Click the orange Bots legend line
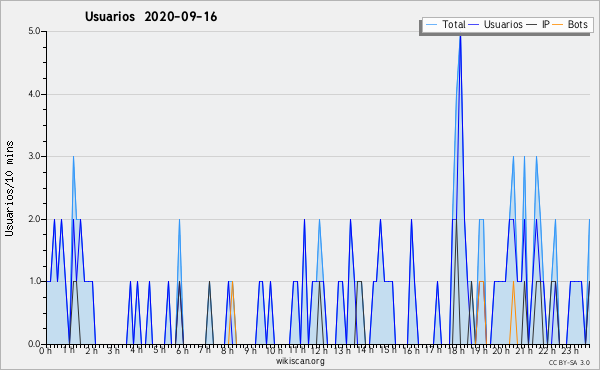The image size is (600, 370). point(558,25)
